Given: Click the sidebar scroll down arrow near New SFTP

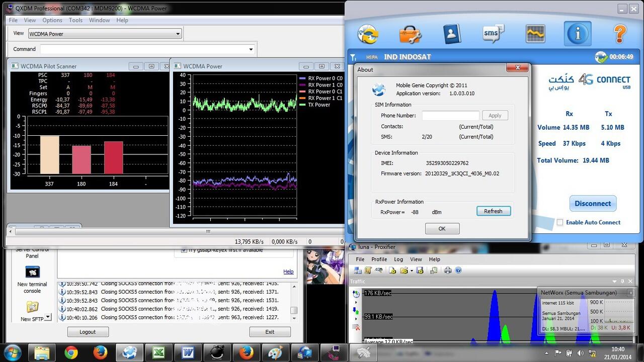Looking at the screenshot, I should pyautogui.click(x=48, y=317).
